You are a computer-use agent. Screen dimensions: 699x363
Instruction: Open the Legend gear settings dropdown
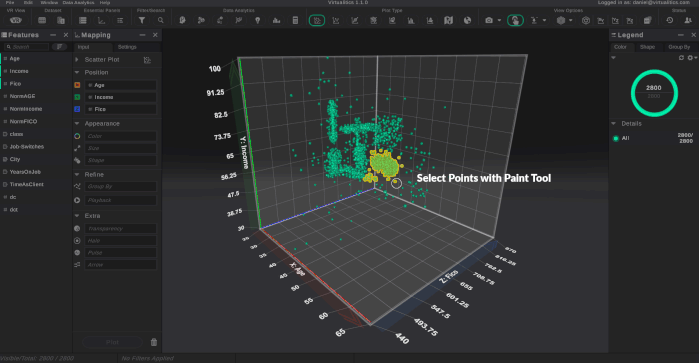(692, 58)
